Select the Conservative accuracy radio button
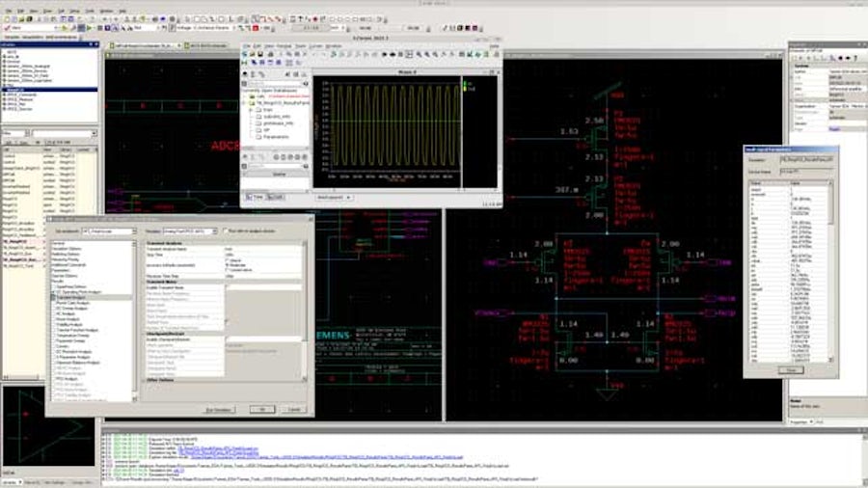This screenshot has width=868, height=488. (x=227, y=270)
